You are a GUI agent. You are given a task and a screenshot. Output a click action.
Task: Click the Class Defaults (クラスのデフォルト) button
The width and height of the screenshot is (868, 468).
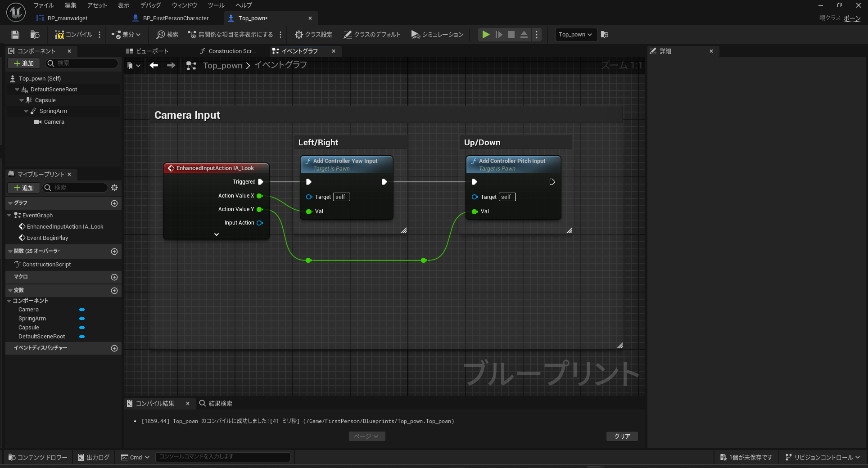[x=372, y=35]
